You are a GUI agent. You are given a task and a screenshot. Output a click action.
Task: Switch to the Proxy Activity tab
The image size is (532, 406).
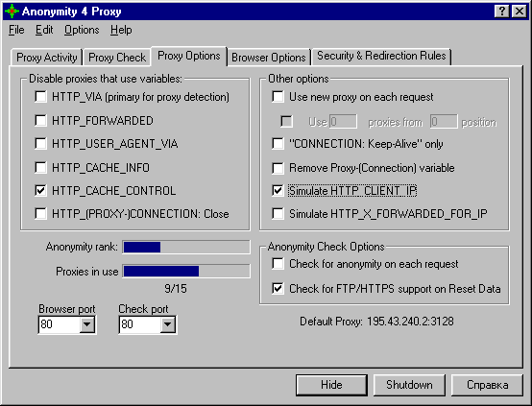point(47,58)
